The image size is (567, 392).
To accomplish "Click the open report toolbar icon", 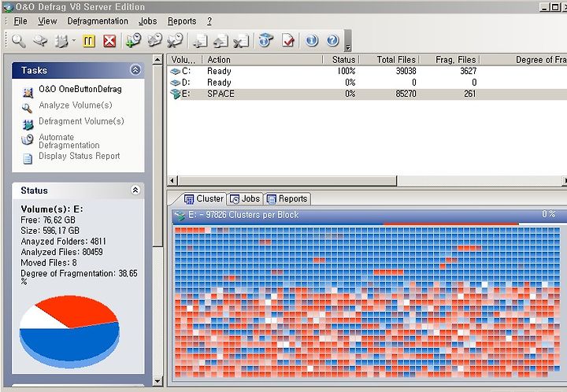I will pos(220,41).
